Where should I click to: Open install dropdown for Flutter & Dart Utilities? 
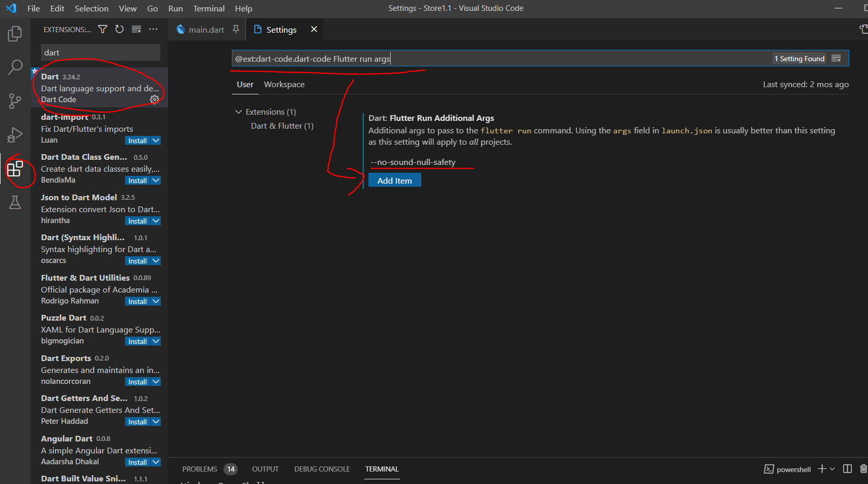point(156,301)
